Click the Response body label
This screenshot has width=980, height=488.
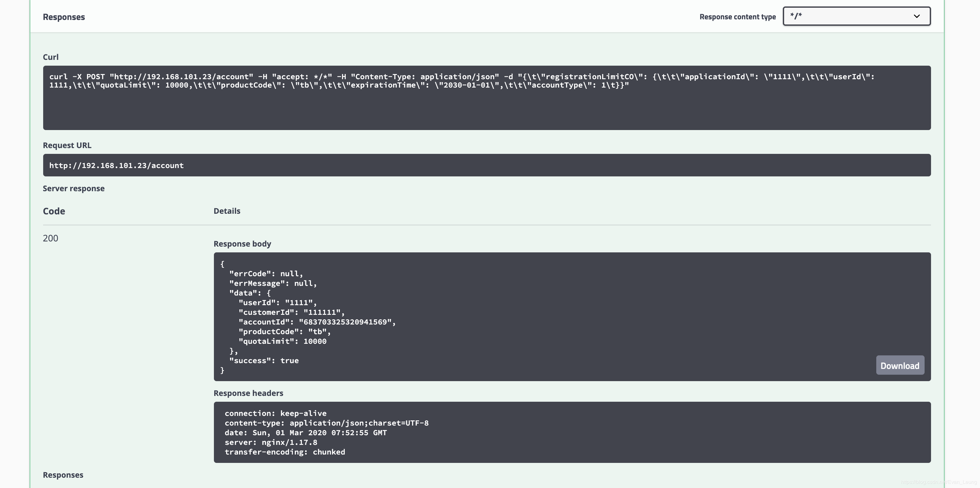pos(242,244)
